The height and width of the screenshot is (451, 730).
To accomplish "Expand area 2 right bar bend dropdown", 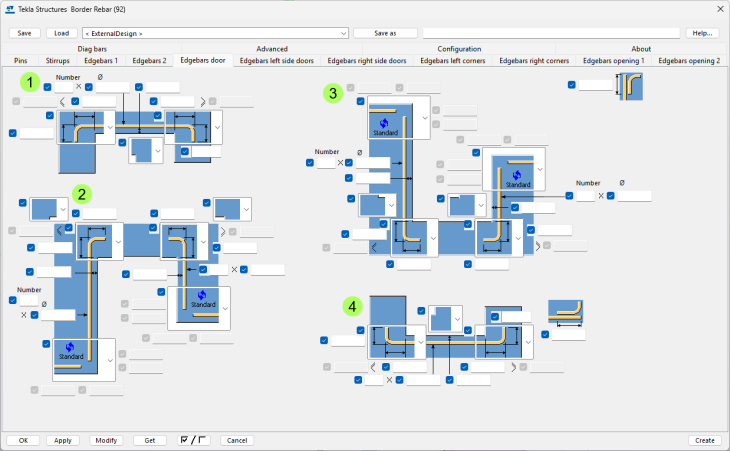I will [x=203, y=242].
